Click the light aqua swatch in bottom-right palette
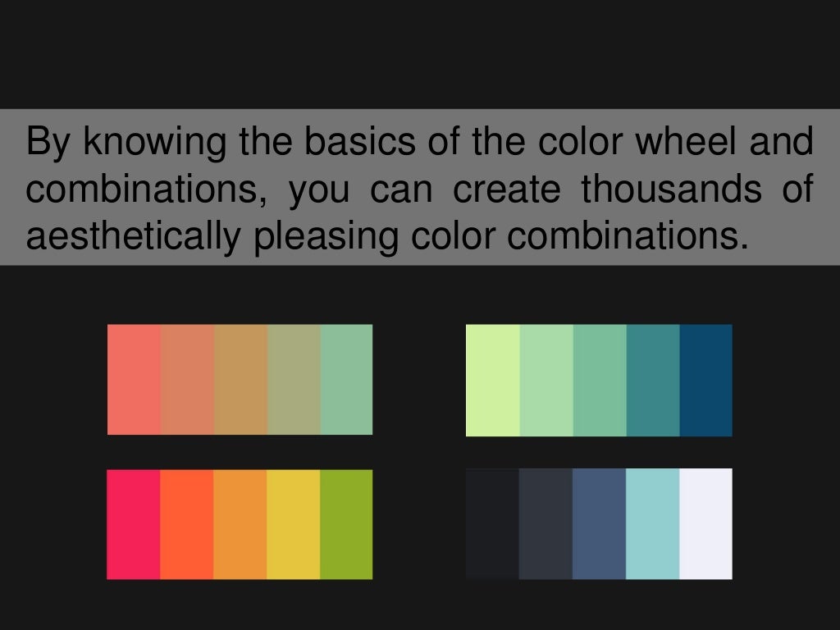This screenshot has height=630, width=840. click(653, 524)
